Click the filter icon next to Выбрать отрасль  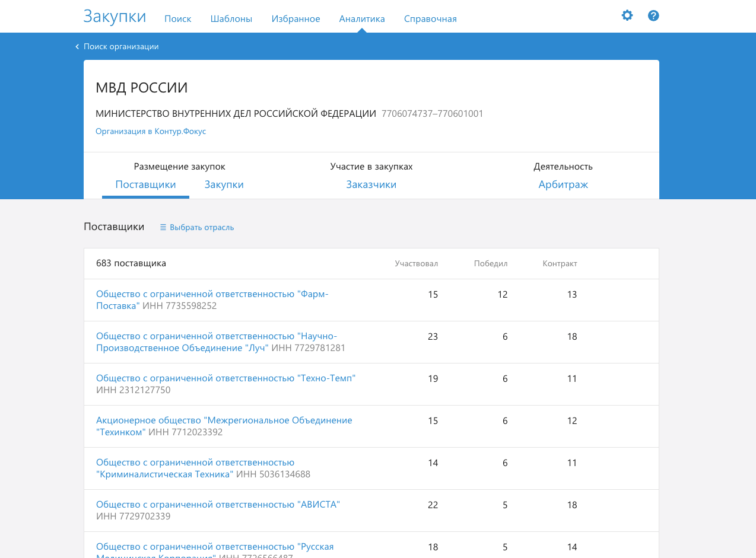(162, 227)
